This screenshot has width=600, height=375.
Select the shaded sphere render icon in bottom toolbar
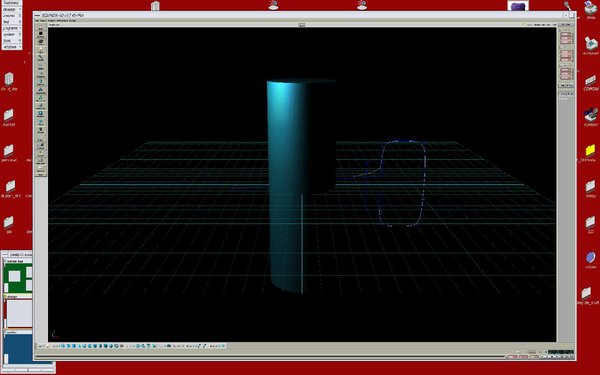pyautogui.click(x=90, y=346)
